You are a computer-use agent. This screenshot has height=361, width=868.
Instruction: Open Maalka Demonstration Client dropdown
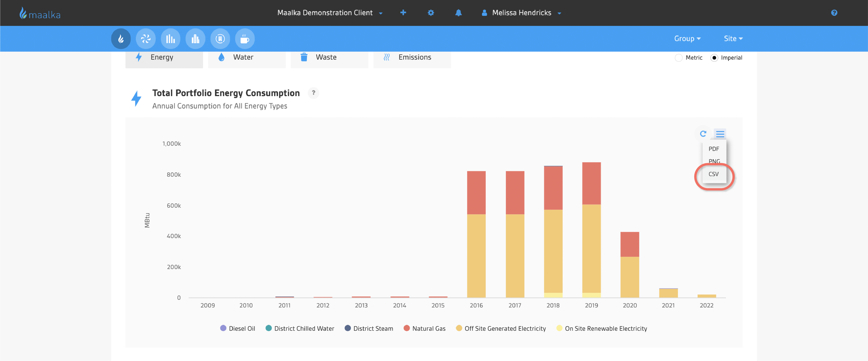point(330,13)
